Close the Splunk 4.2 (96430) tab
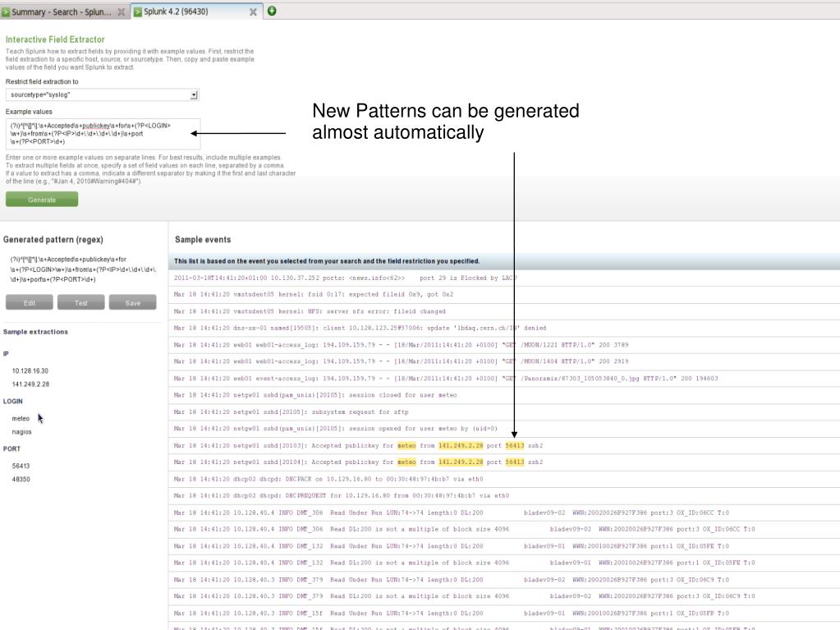Screen dimensions: 840x630 253,11
